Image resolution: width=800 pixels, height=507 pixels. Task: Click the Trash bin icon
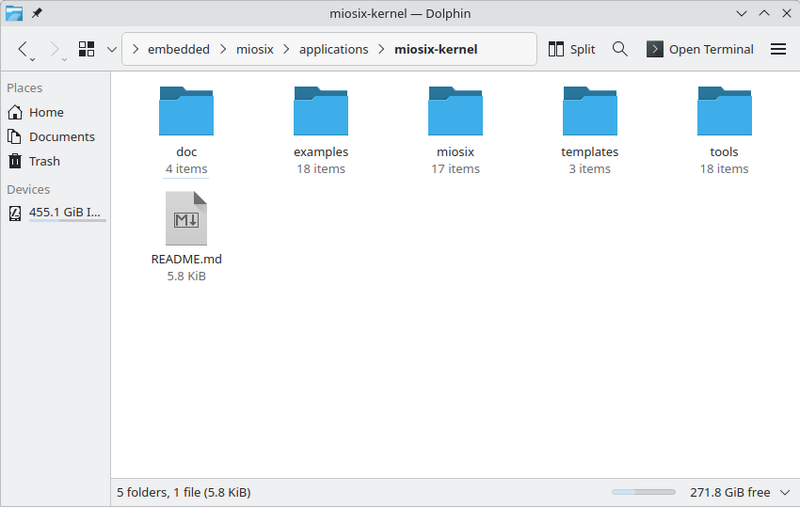(x=15, y=161)
